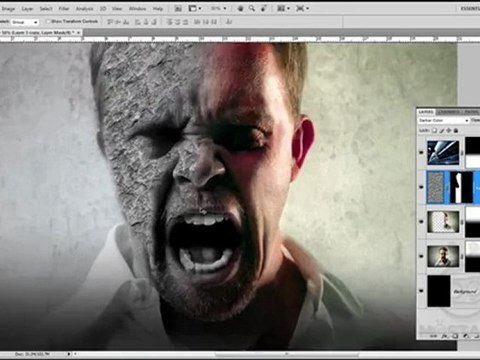
Task: Select the Hand tool in application bar
Action: coord(240,9)
